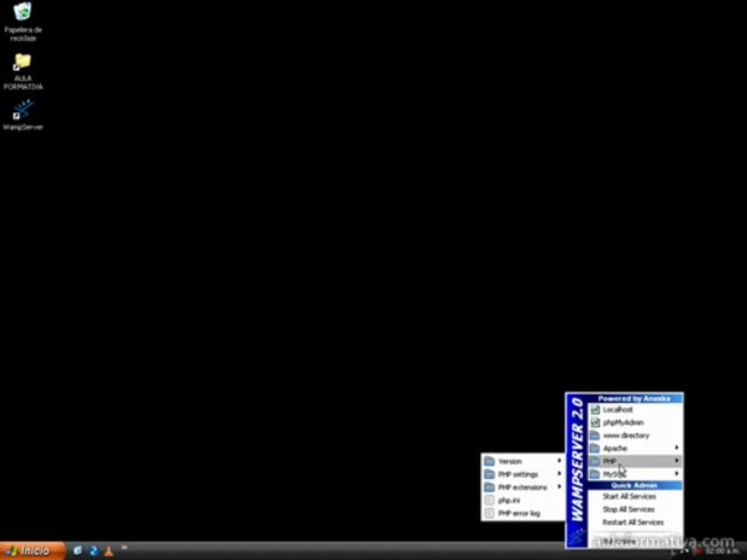
Task: Expand the PHP submenu arrow
Action: tap(676, 461)
